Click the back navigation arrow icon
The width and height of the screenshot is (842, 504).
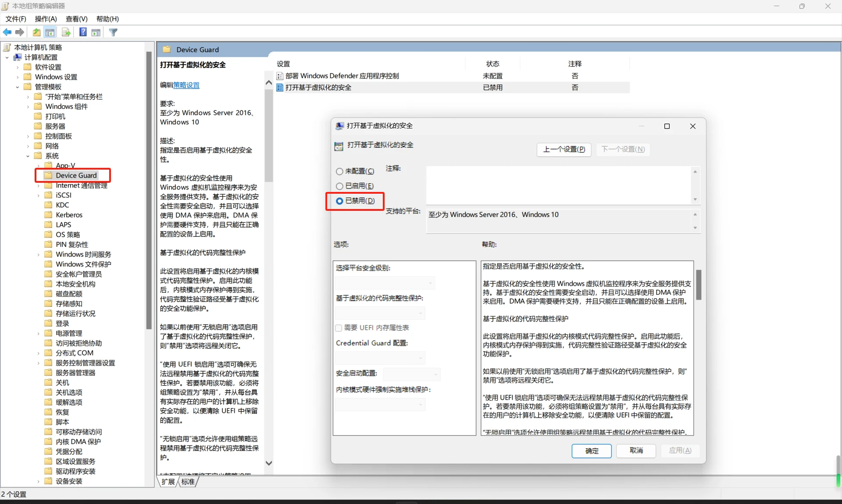(x=7, y=32)
